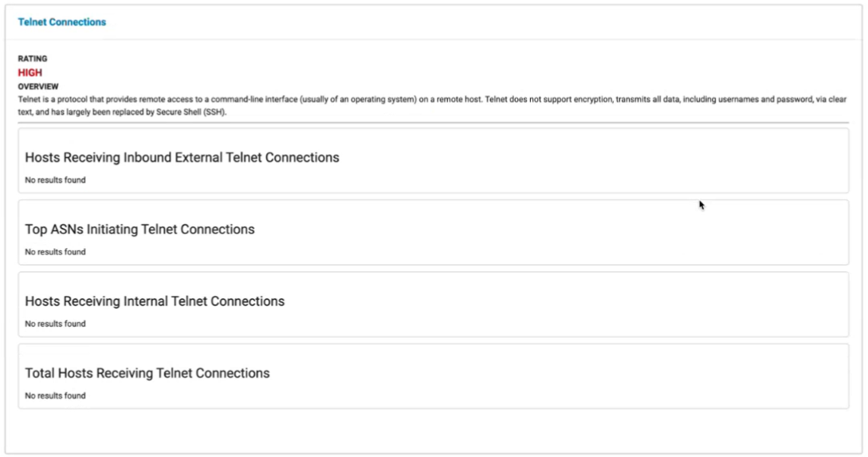Screen dimensions: 868x457
Task: Select Total Hosts Receiving Telnet Connections heading
Action: click(147, 373)
